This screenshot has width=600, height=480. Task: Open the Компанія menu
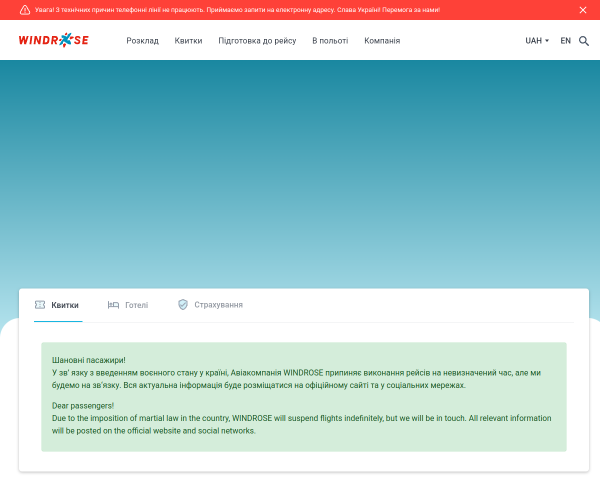(382, 41)
